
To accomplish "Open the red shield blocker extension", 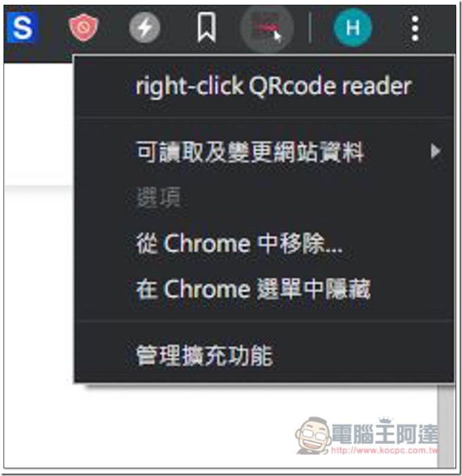I will [83, 28].
